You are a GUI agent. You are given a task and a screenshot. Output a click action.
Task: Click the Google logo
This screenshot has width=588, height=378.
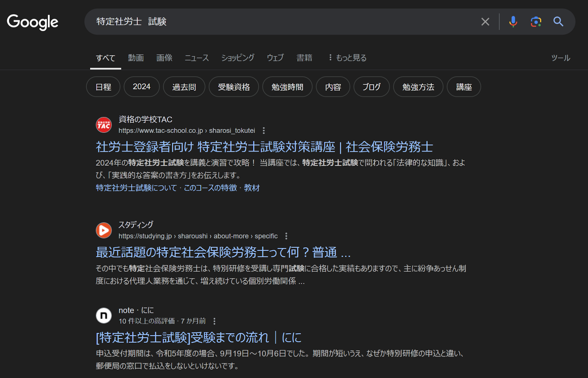click(x=32, y=22)
